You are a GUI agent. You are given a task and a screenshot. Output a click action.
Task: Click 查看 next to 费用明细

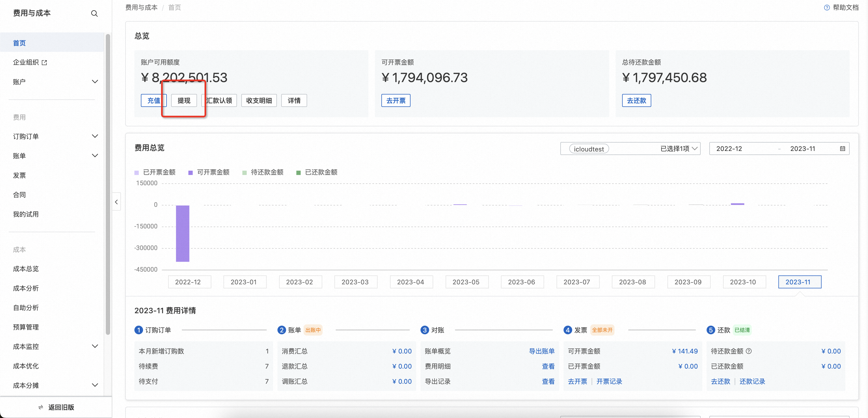click(548, 366)
